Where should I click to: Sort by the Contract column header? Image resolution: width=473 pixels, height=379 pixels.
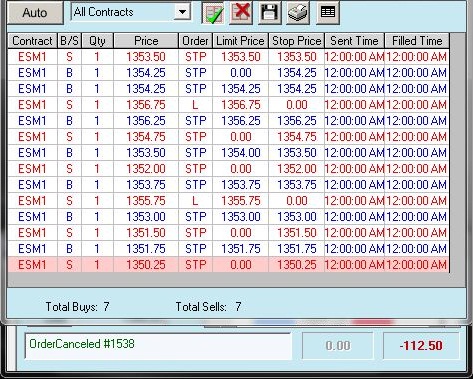point(32,41)
